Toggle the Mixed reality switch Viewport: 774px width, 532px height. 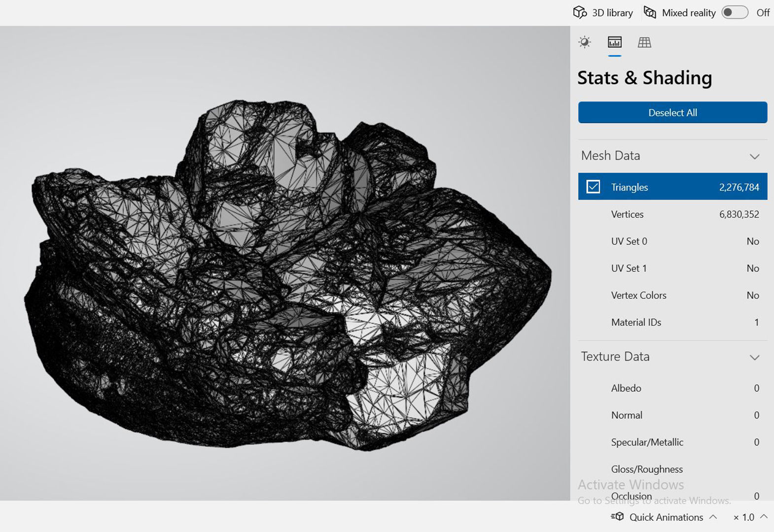735,12
